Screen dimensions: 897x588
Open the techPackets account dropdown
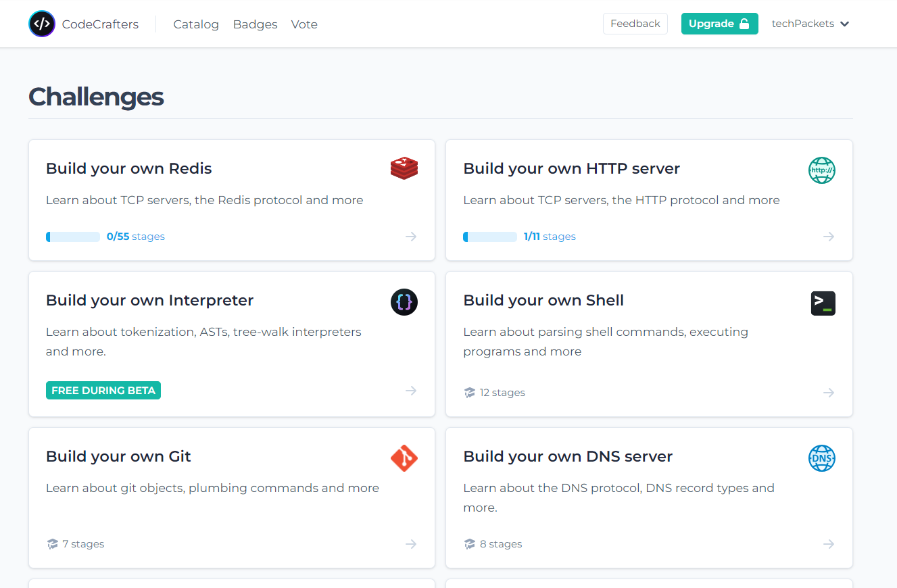point(810,24)
